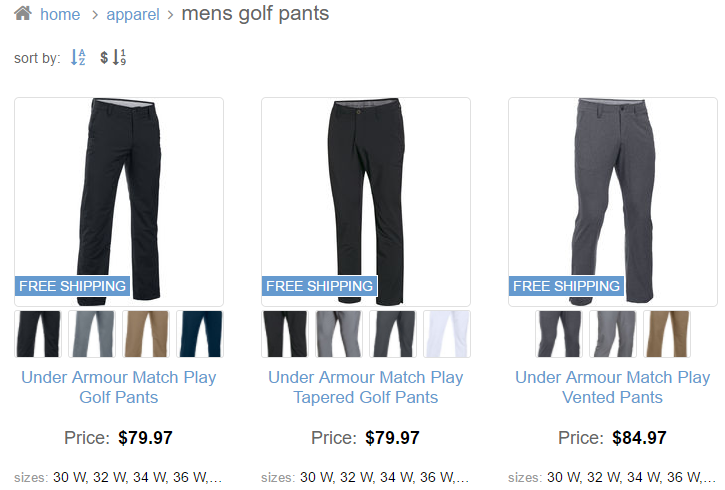Go to the apparel breadcrumb link
The height and width of the screenshot is (490, 725).
tap(133, 14)
